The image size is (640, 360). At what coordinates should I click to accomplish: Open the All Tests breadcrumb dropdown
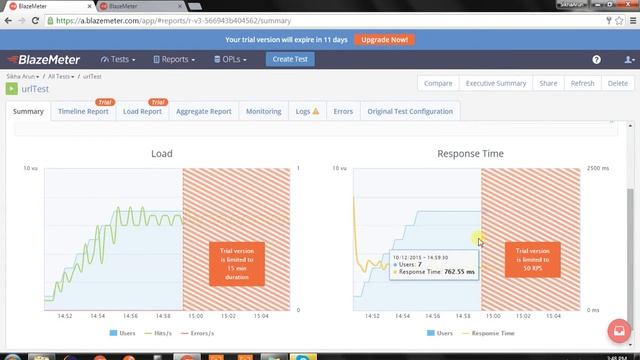pyautogui.click(x=61, y=76)
